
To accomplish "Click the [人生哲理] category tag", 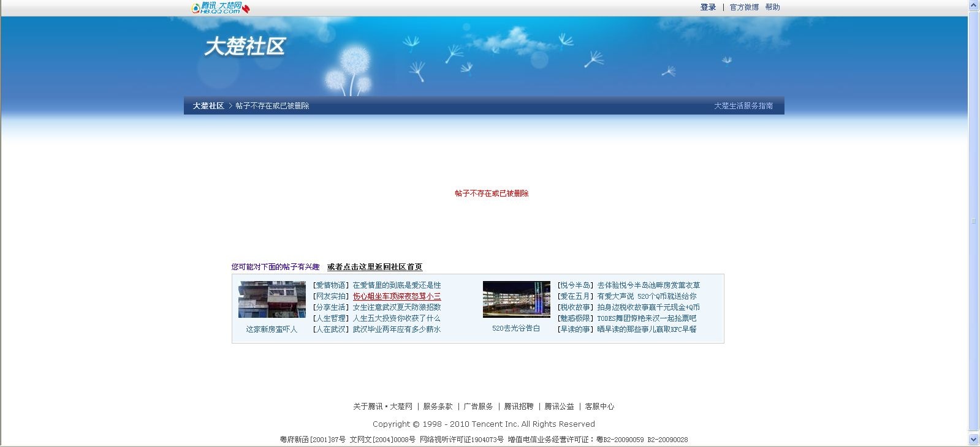I will pyautogui.click(x=331, y=318).
